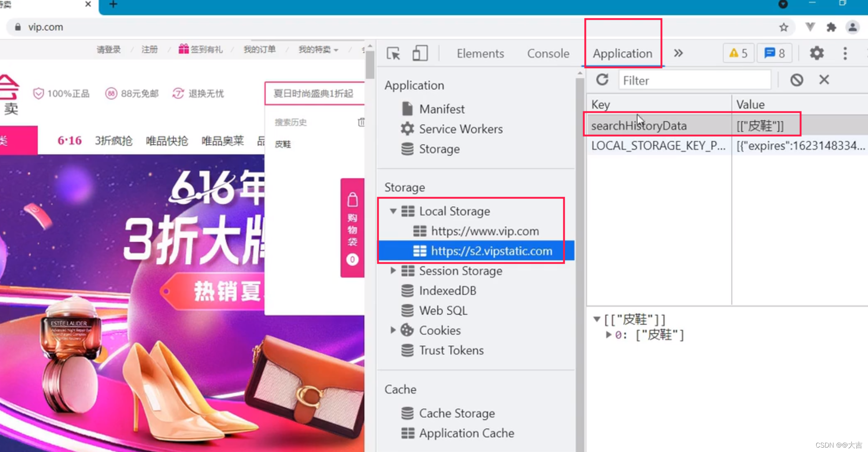Open the 6·16 nav item

(x=69, y=141)
